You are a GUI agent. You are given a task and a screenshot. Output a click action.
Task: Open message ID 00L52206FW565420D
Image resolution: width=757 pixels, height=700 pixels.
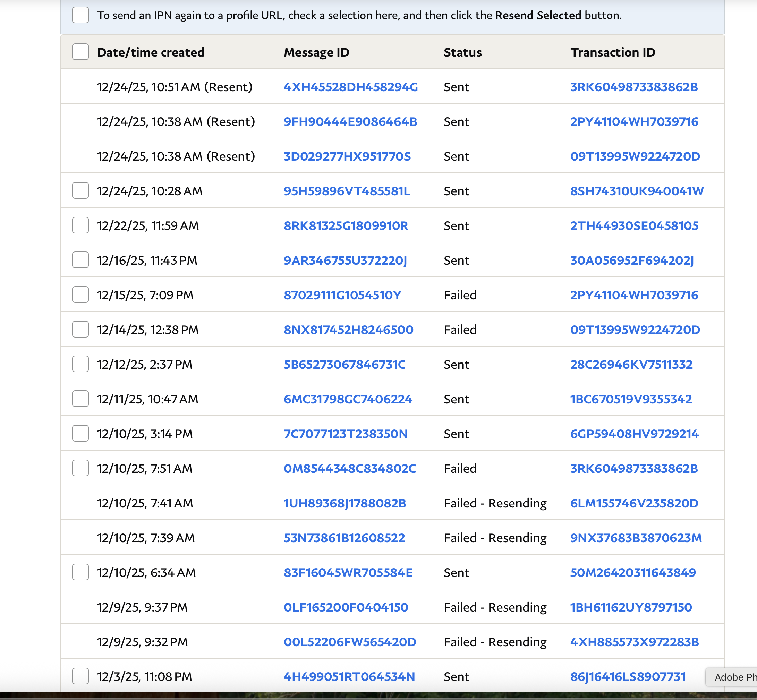coord(350,642)
